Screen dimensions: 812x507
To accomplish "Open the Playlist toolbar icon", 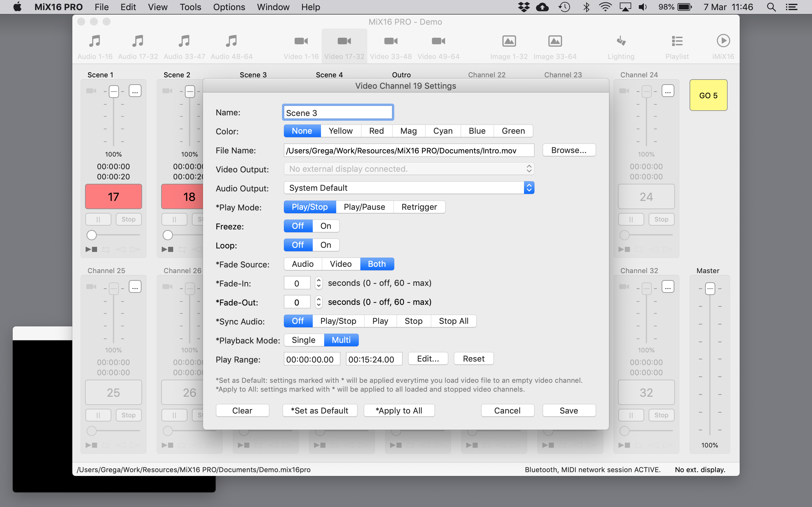I will 677,41.
